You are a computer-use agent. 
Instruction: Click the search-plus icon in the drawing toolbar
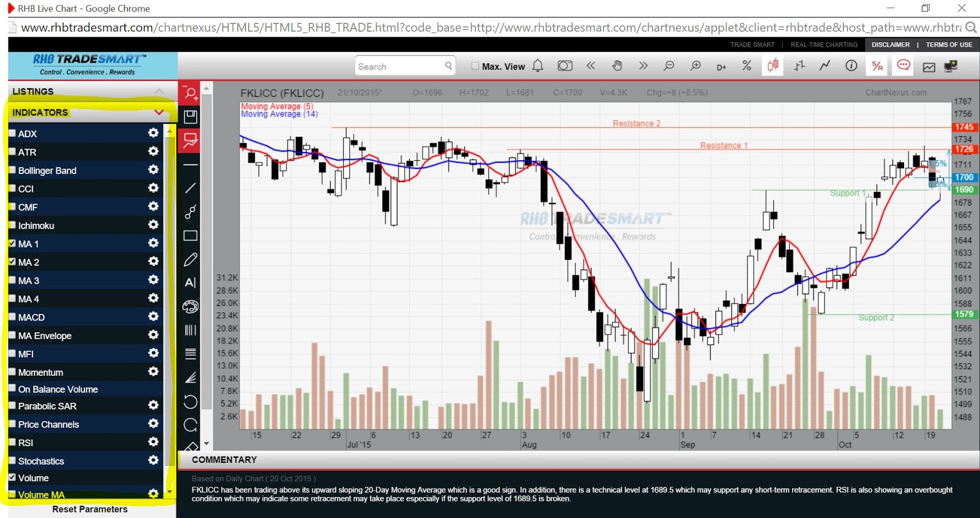[190, 93]
